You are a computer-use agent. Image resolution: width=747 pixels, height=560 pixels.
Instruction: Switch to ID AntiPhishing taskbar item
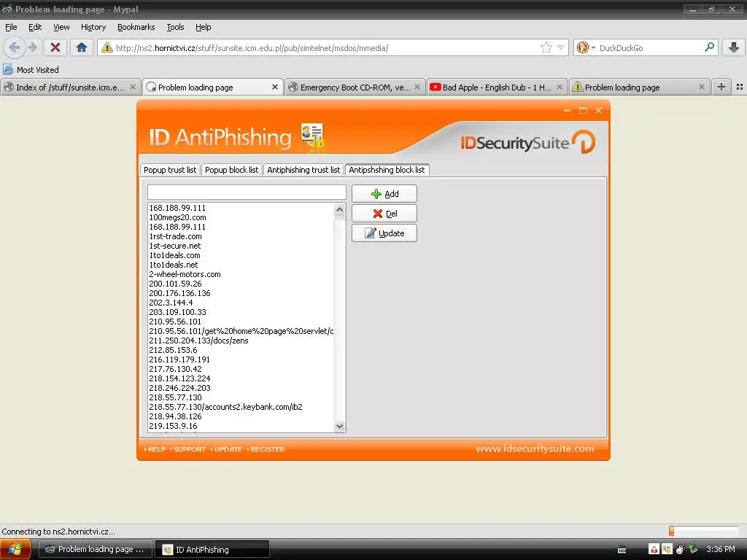coord(212,549)
